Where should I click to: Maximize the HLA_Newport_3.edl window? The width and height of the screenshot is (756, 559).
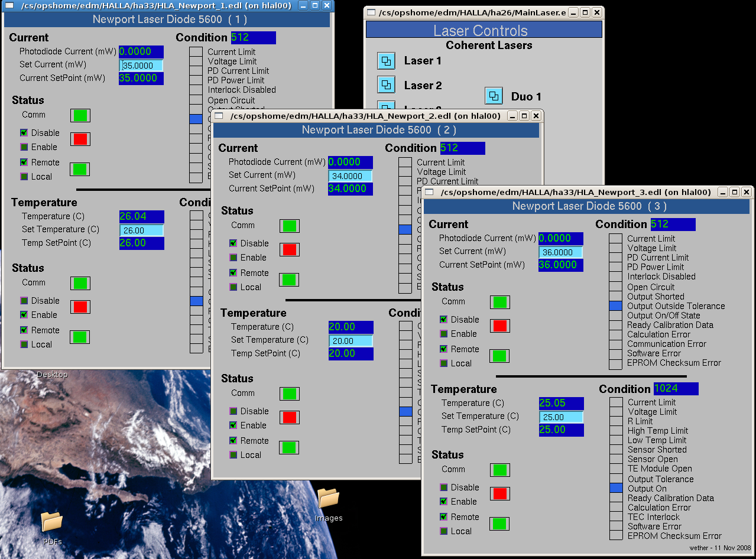click(x=734, y=193)
